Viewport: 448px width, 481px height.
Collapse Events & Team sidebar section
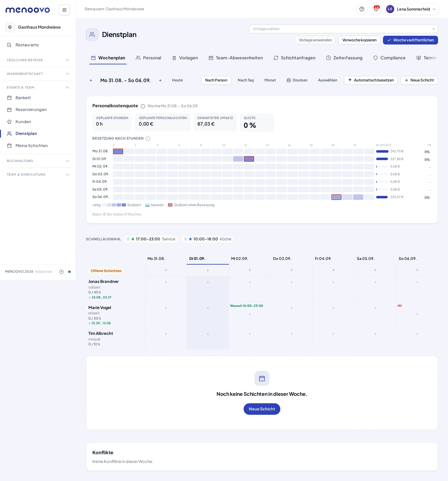tap(38, 88)
